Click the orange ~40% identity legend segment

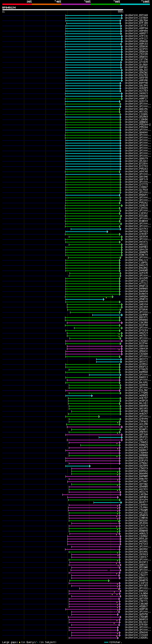[47, 4]
